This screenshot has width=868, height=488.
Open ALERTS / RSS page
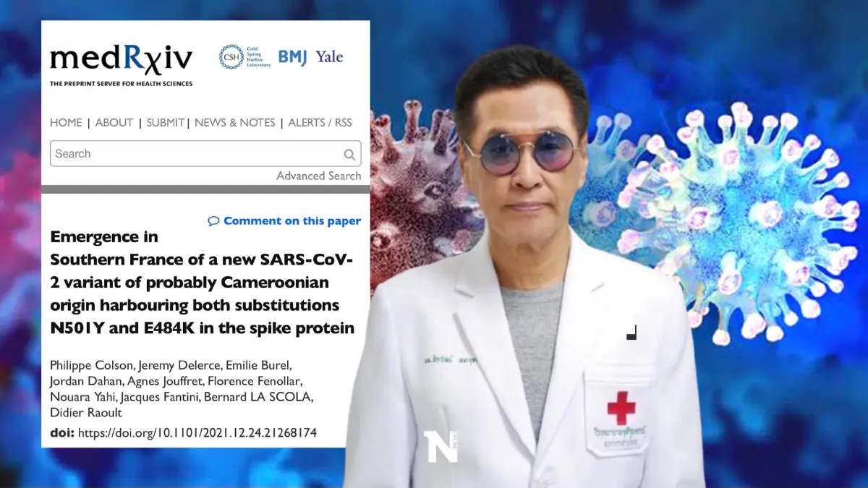click(320, 123)
